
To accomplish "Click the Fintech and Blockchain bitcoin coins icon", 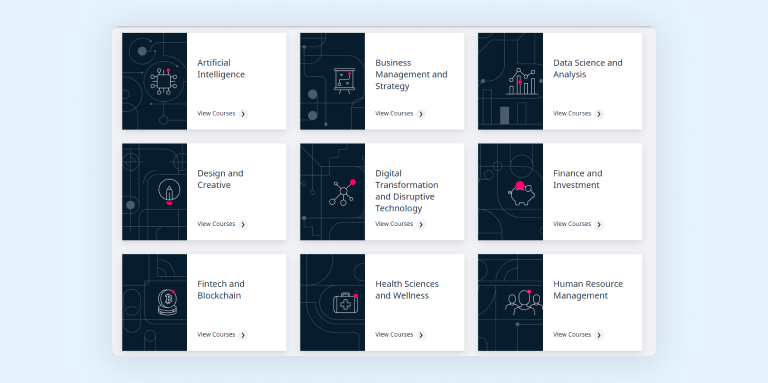I will [167, 302].
